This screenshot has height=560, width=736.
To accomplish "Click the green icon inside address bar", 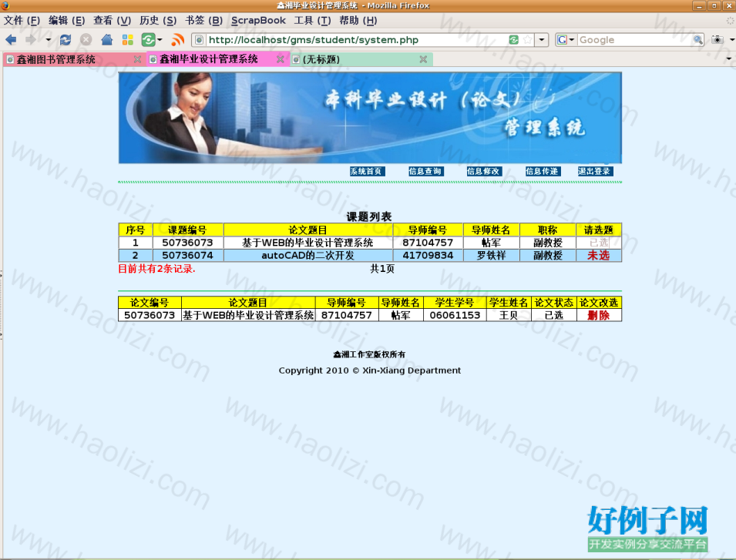I will [514, 40].
